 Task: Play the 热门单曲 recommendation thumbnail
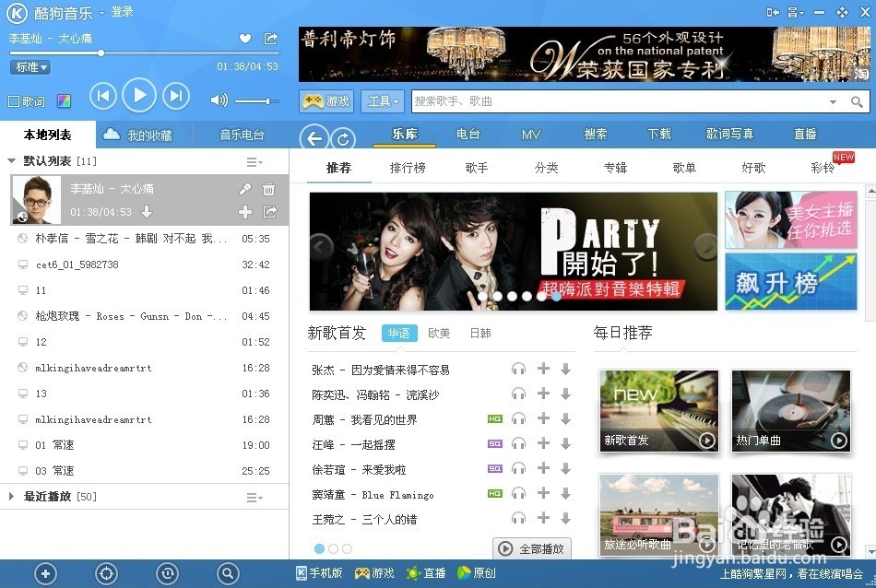click(838, 441)
